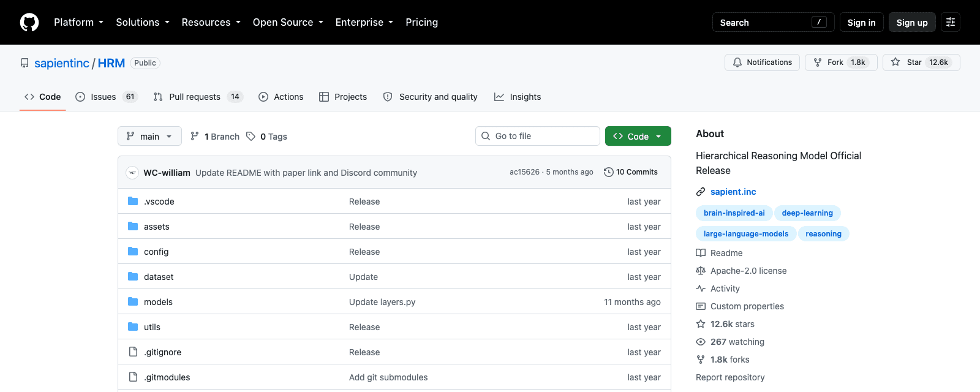Viewport: 980px width, 392px height.
Task: Open the models folder
Action: tap(158, 302)
